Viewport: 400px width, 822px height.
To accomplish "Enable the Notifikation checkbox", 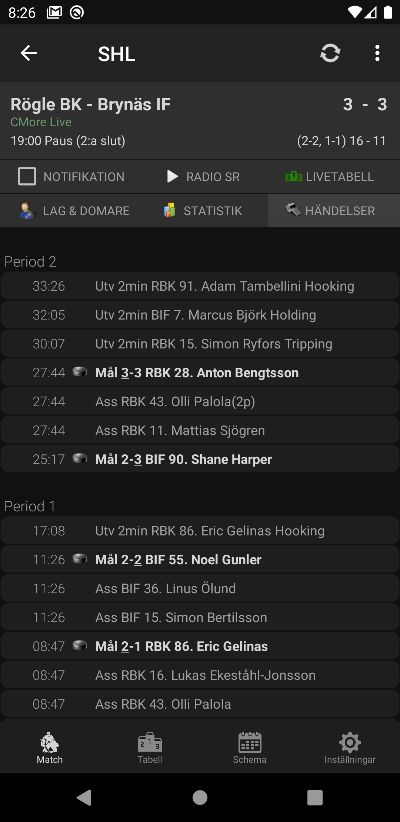I will (x=27, y=177).
